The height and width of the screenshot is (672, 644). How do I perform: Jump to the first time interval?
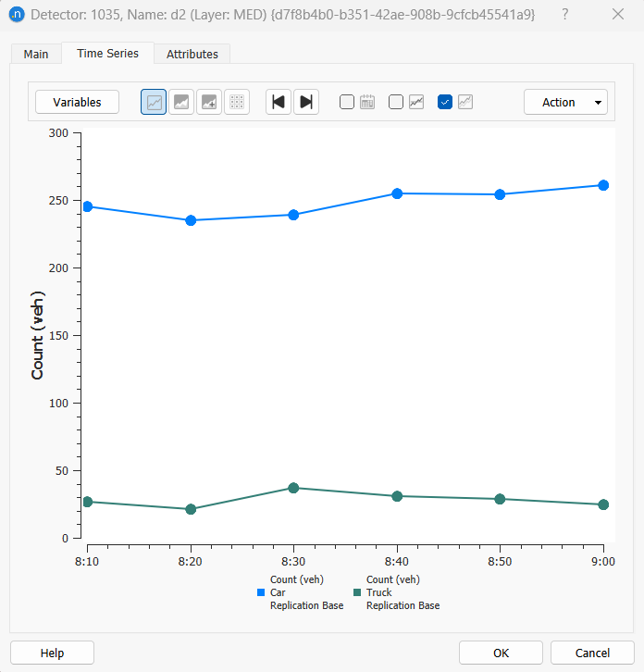pos(279,103)
